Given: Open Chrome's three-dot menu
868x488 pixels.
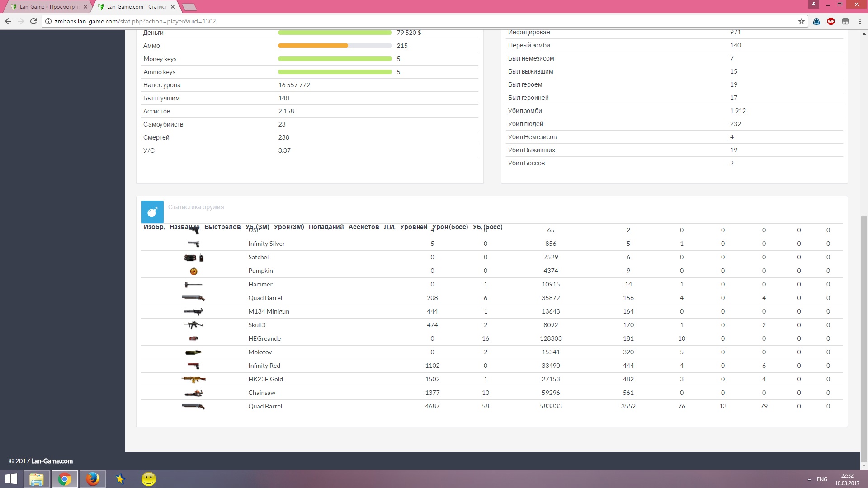Looking at the screenshot, I should coord(860,21).
